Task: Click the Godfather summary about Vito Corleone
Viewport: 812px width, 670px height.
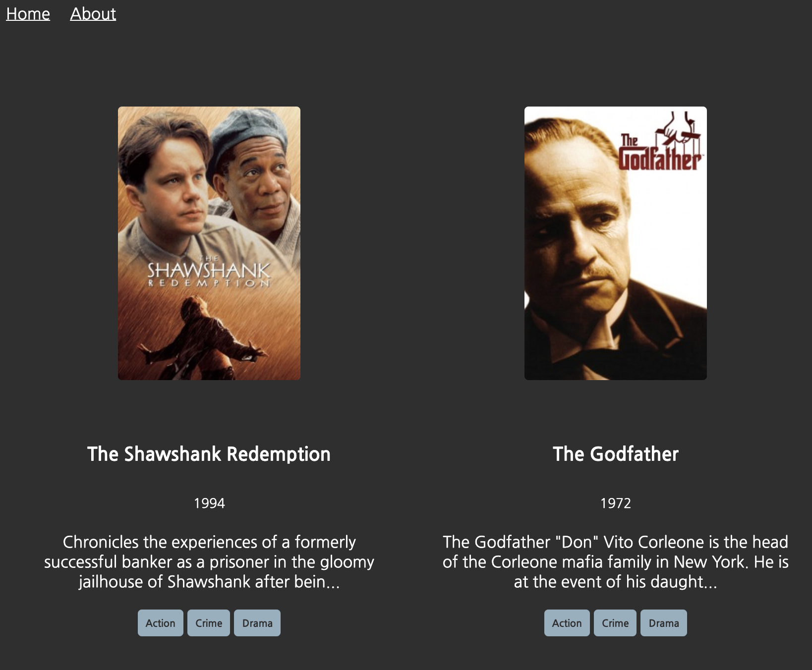Action: [x=616, y=562]
